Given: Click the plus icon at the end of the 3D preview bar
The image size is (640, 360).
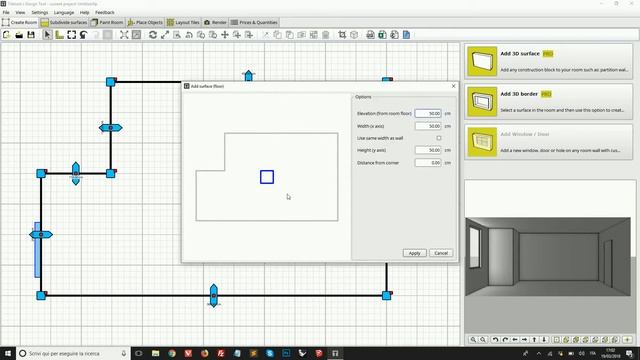Looking at the screenshot, I should [627, 340].
